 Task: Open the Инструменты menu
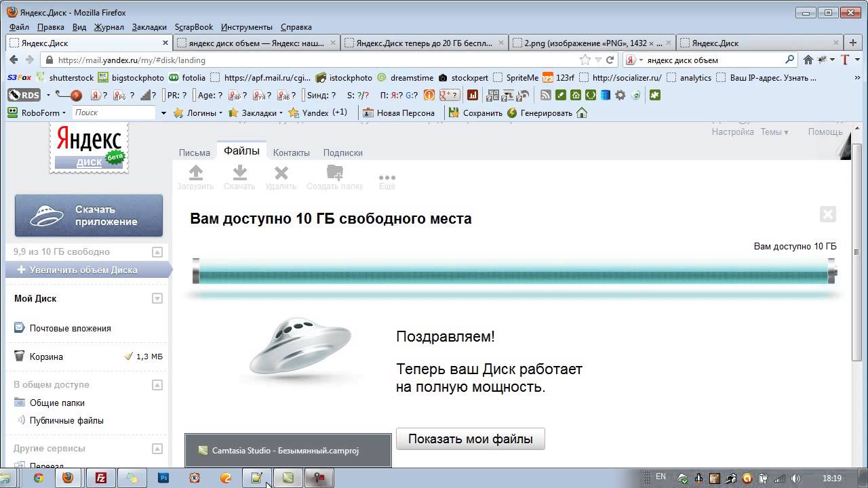247,27
